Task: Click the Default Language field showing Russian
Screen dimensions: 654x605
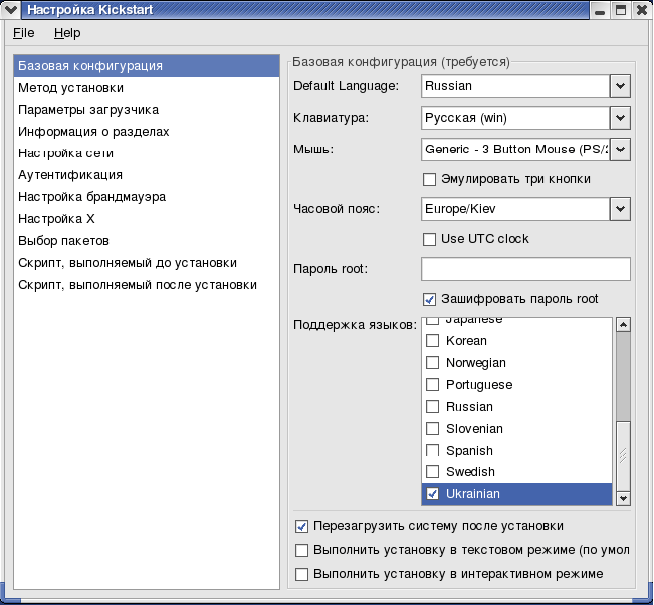Action: click(x=516, y=86)
